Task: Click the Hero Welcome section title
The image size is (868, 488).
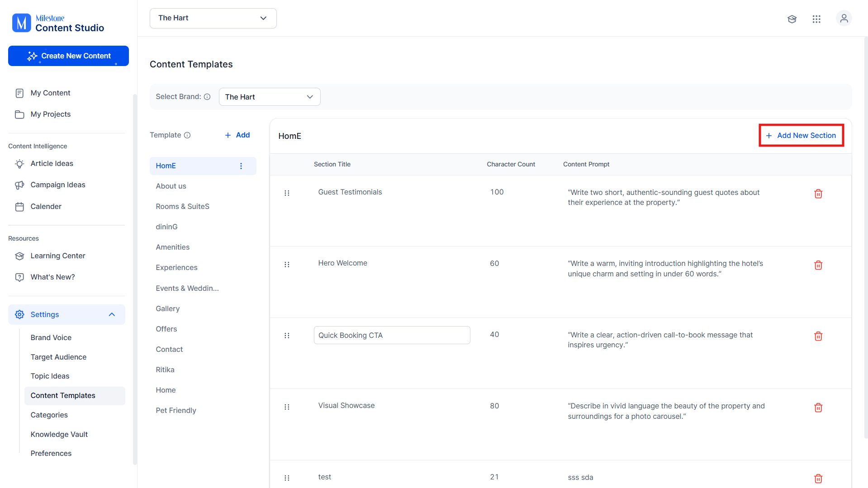Action: (343, 263)
